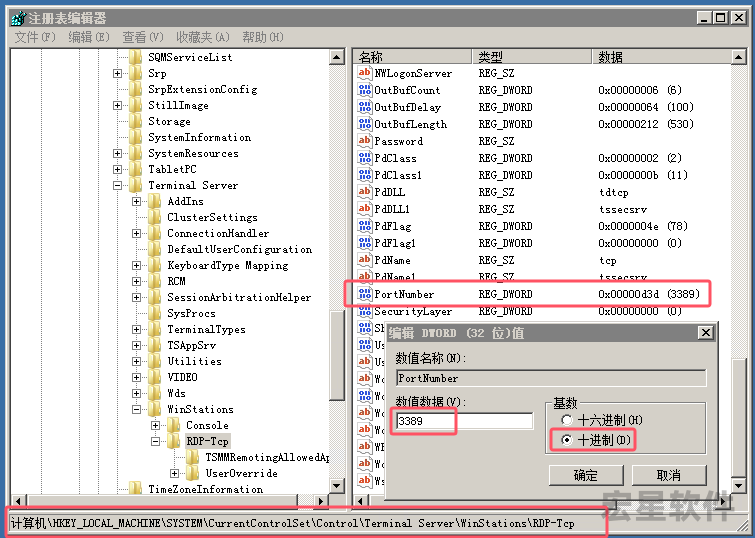
Task: Click the 数值数据 input field
Action: click(x=464, y=421)
